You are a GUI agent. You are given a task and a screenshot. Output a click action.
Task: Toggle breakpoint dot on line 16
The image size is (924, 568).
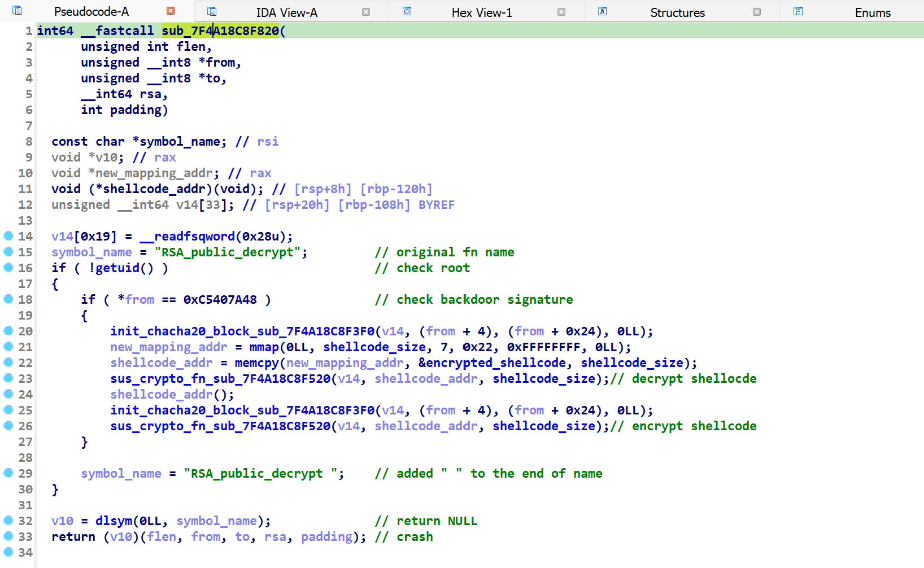8,267
